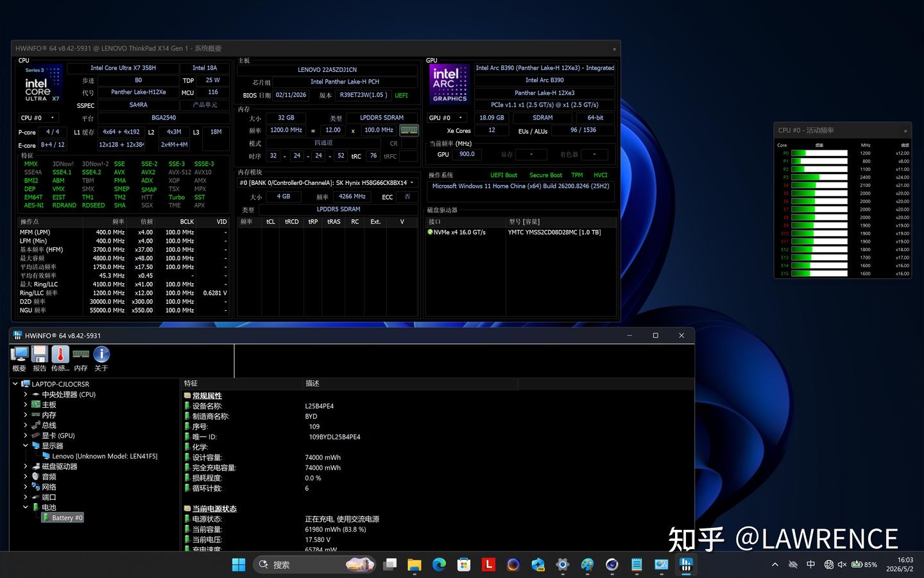Click the Secure Boot status label

[x=545, y=175]
